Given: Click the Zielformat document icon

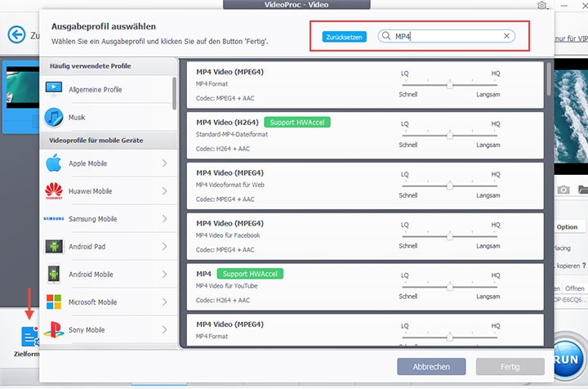Looking at the screenshot, I should 30,337.
